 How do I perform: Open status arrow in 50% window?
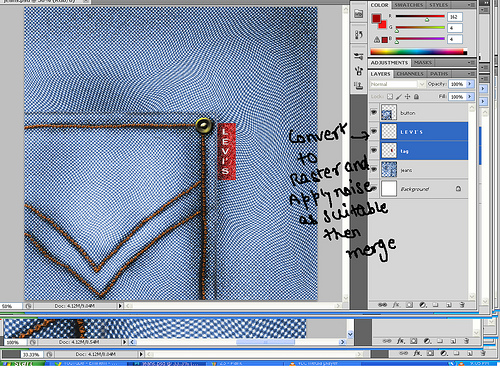pos(120,306)
